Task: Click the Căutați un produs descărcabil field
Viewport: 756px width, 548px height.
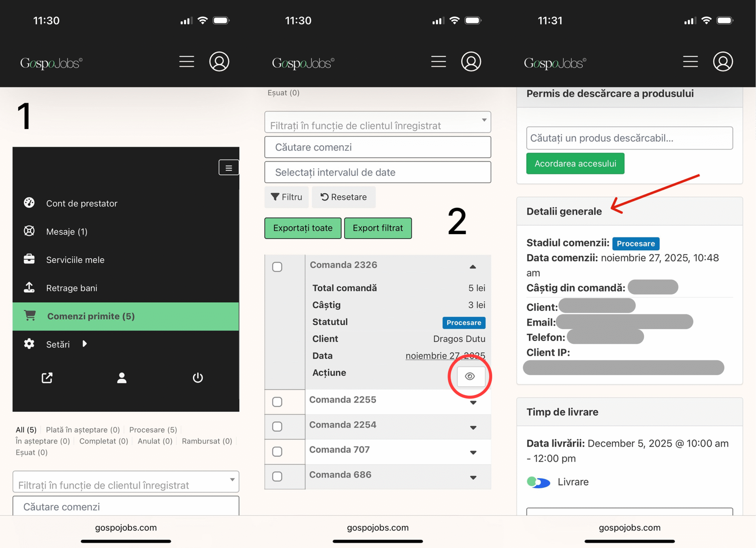Action: 629,138
